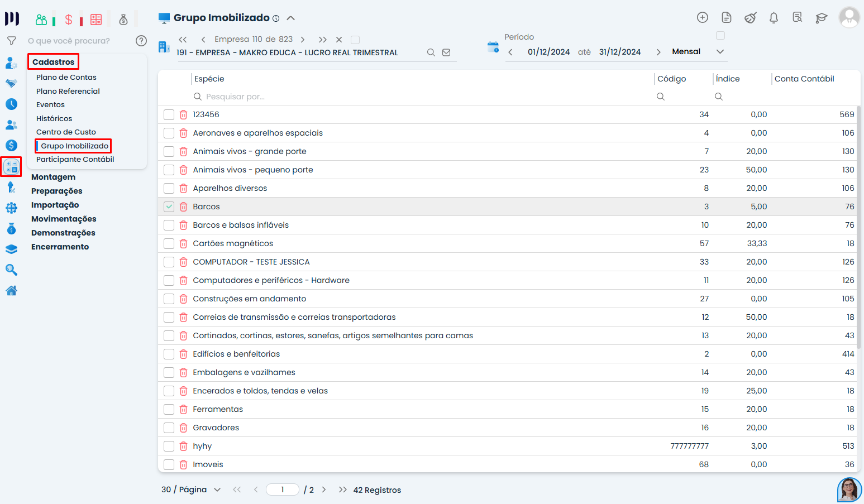Uncheck the Barcos row checkbox
Screen dimensions: 864x504
(x=169, y=207)
